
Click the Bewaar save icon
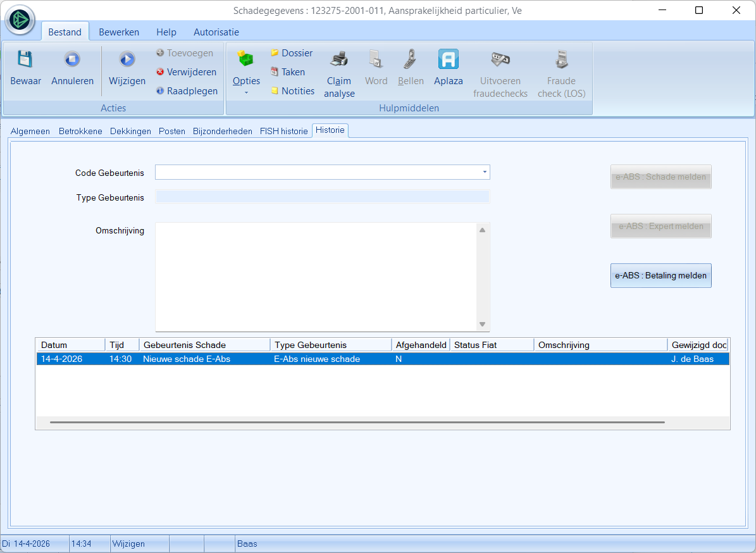[25, 59]
